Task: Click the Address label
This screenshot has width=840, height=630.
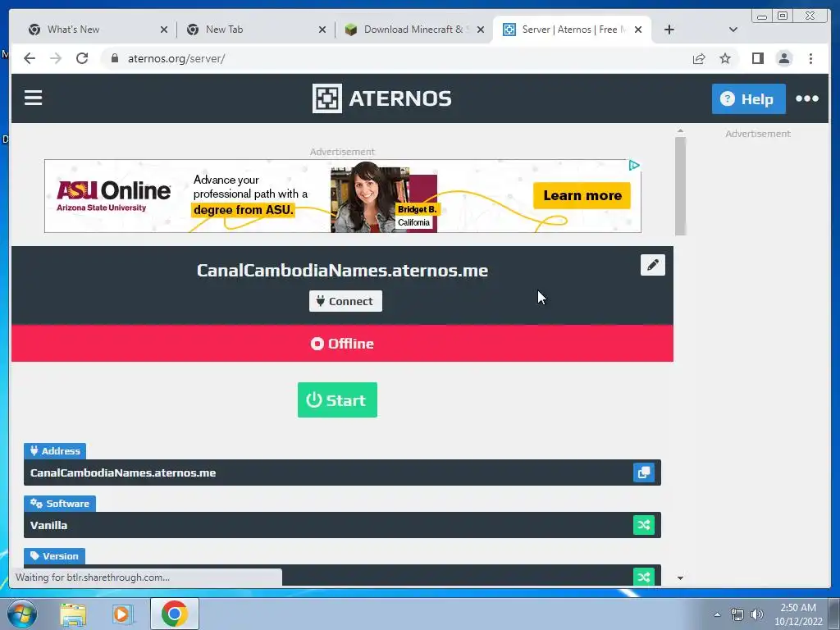Action: click(55, 451)
